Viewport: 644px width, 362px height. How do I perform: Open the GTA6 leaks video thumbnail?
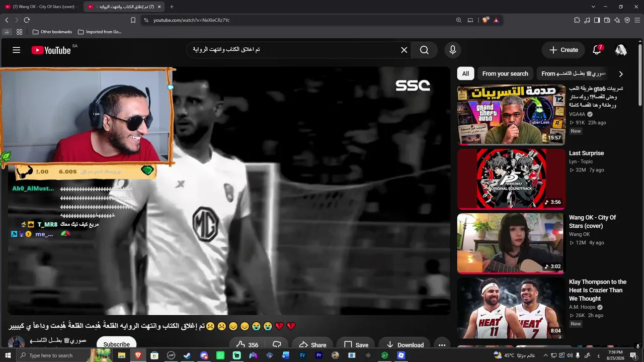coord(511,115)
